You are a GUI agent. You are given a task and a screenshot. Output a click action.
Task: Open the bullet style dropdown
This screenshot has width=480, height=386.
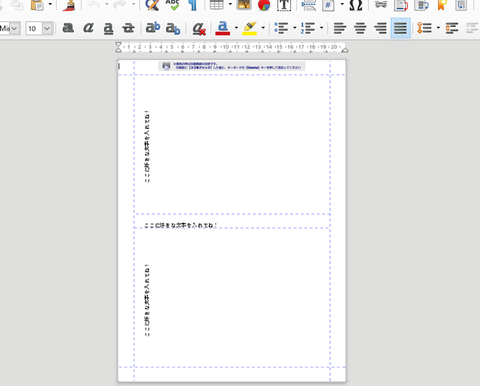[x=294, y=28]
